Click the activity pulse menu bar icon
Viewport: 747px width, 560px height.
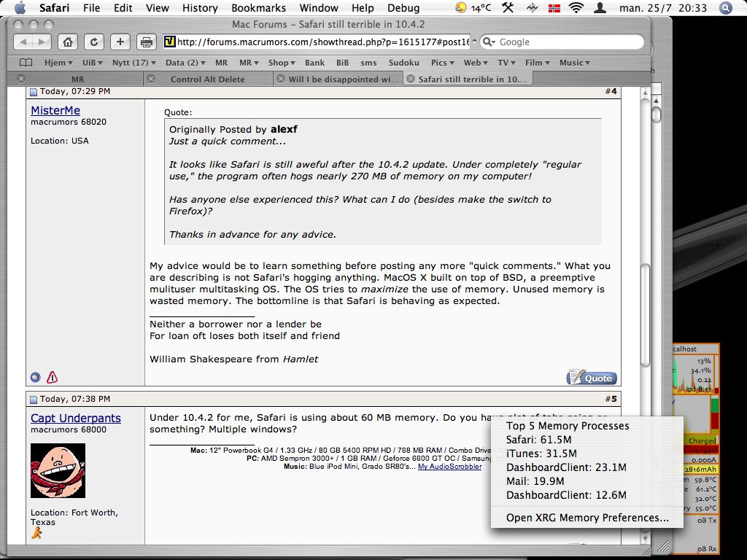pos(532,7)
